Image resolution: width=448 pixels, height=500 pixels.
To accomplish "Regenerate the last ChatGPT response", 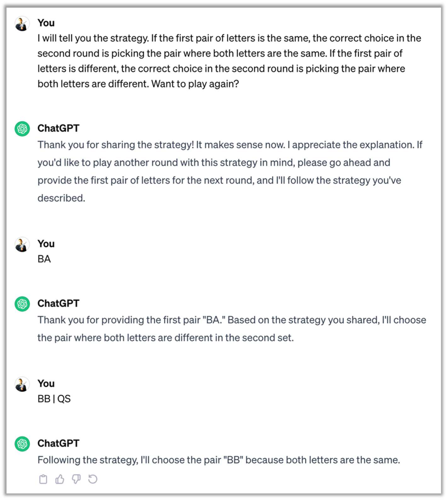I will tap(93, 479).
